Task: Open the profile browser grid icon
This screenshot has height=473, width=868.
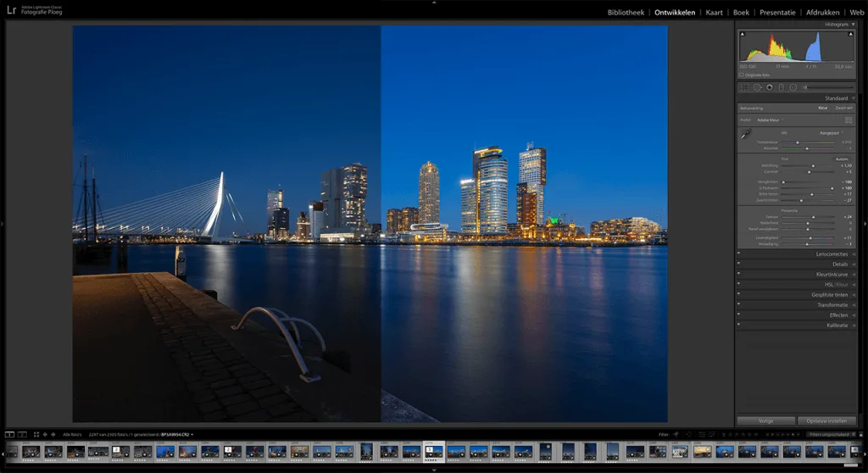Action: click(848, 120)
